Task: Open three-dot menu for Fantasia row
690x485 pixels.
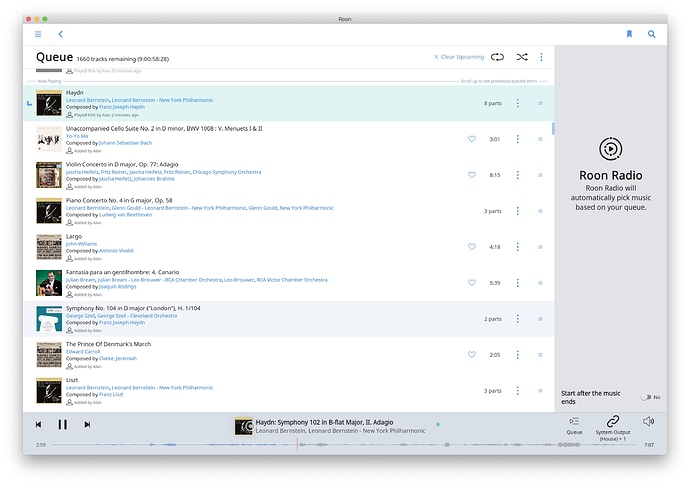Action: 518,283
